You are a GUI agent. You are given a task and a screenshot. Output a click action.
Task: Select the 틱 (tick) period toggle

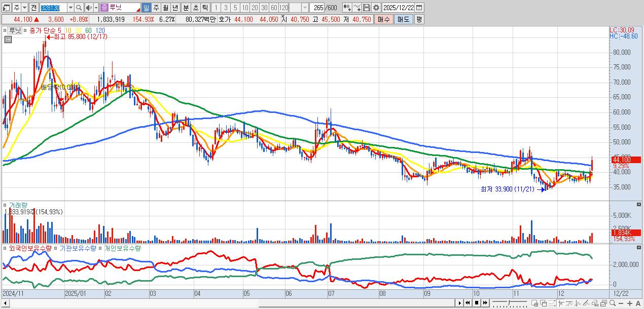tap(204, 8)
